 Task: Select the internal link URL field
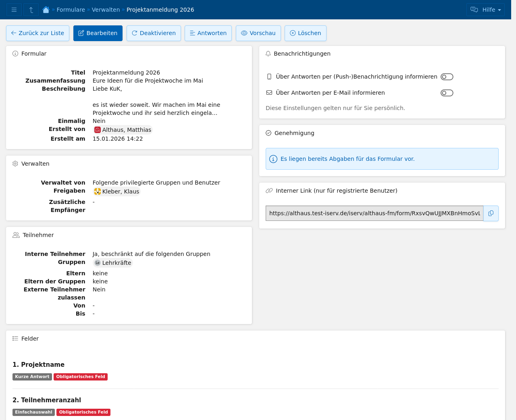[x=374, y=213]
